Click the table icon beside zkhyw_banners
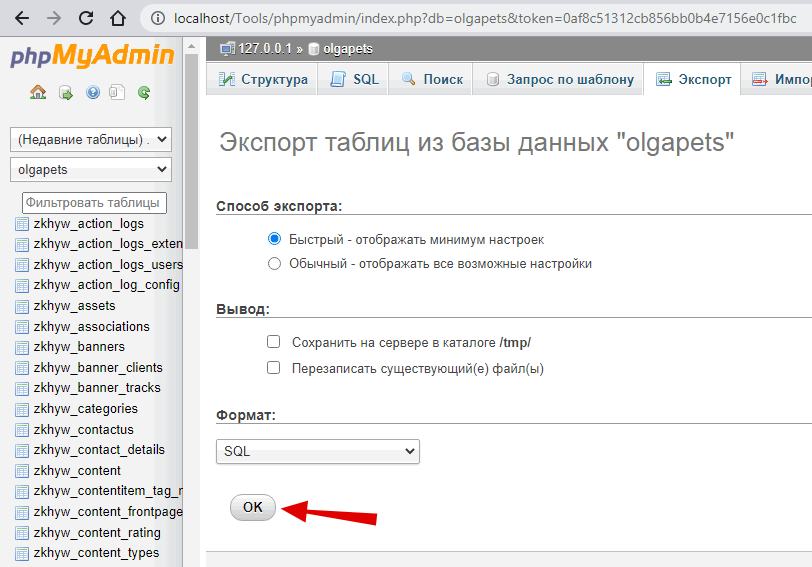Viewport: 812px width, 567px height. coord(22,347)
